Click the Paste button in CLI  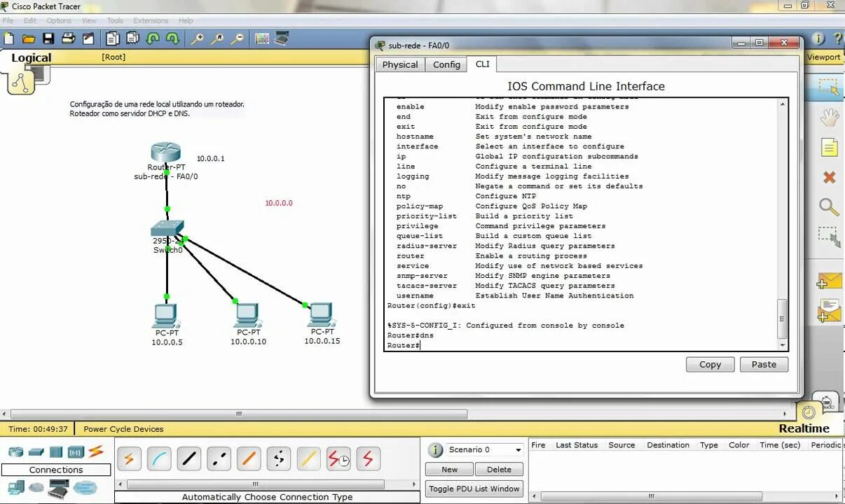[x=764, y=364]
